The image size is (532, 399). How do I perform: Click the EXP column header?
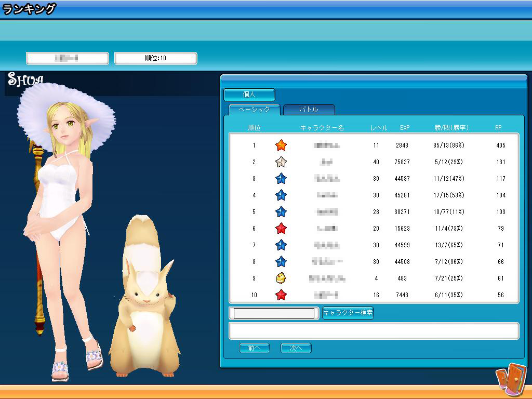(x=405, y=128)
